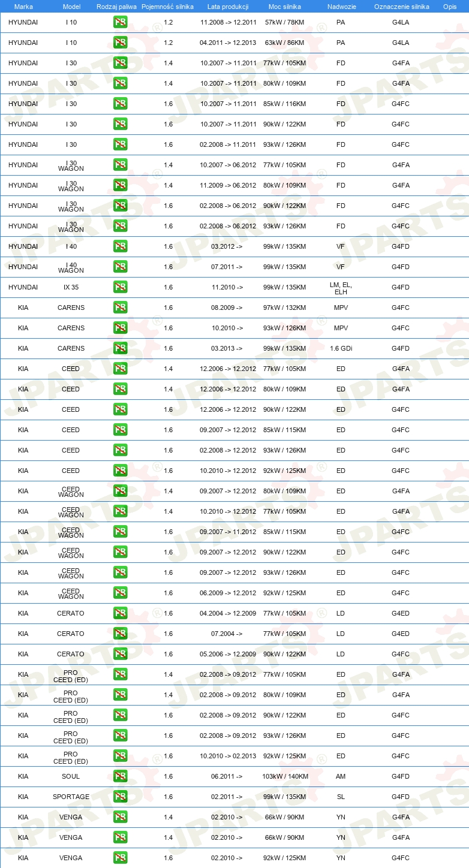Click the production start date '07.2004 ->'

pyautogui.click(x=227, y=634)
